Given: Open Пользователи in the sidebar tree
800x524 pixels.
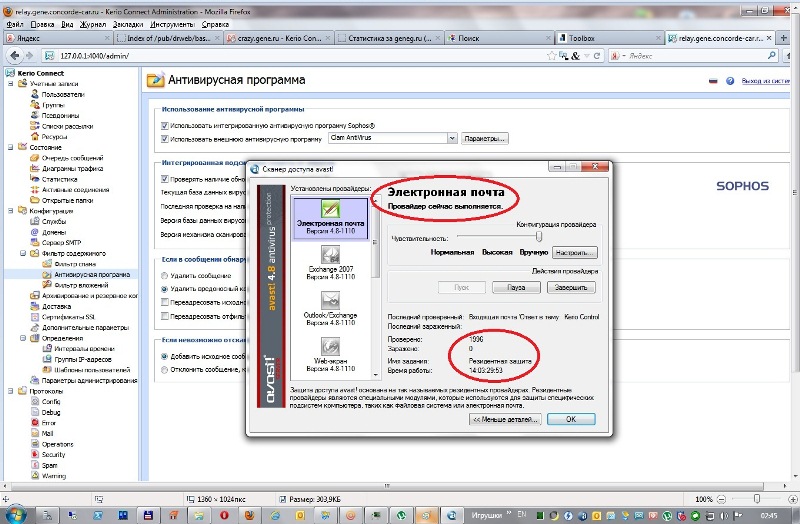Looking at the screenshot, I should tap(62, 93).
